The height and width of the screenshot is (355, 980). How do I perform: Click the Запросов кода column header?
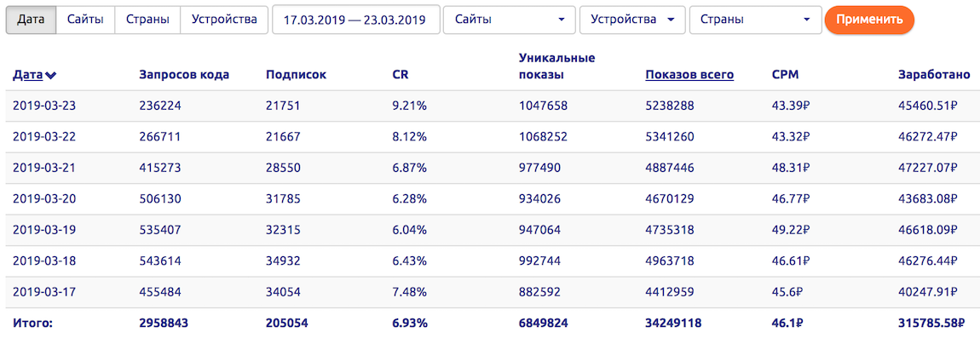click(183, 75)
